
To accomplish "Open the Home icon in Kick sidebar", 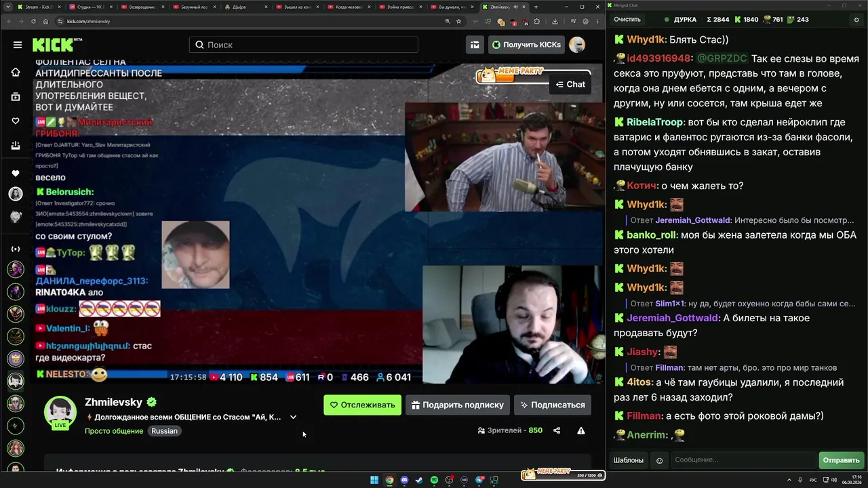I will tap(16, 72).
